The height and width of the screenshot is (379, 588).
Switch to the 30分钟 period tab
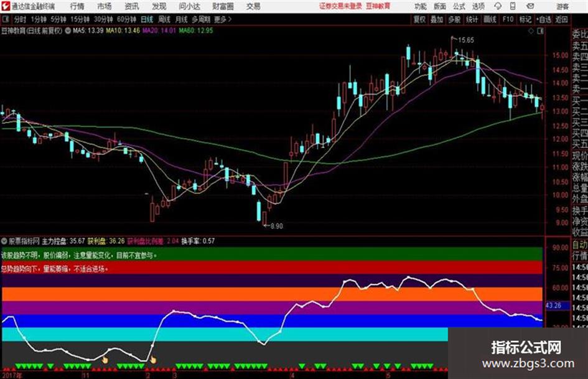tap(103, 19)
